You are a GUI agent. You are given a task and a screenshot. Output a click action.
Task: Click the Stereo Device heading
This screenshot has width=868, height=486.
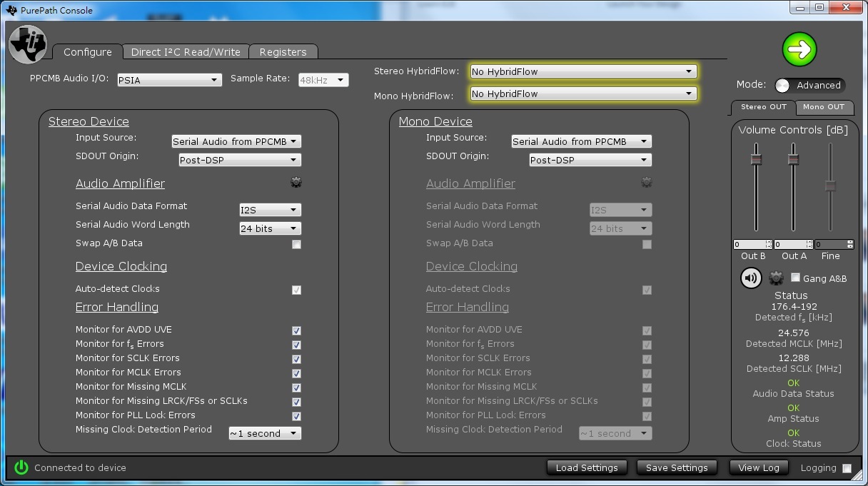tap(89, 121)
